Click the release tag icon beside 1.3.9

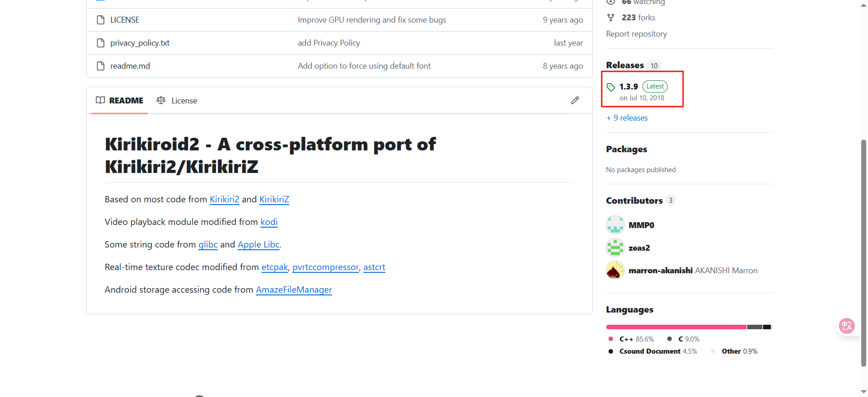pos(611,87)
